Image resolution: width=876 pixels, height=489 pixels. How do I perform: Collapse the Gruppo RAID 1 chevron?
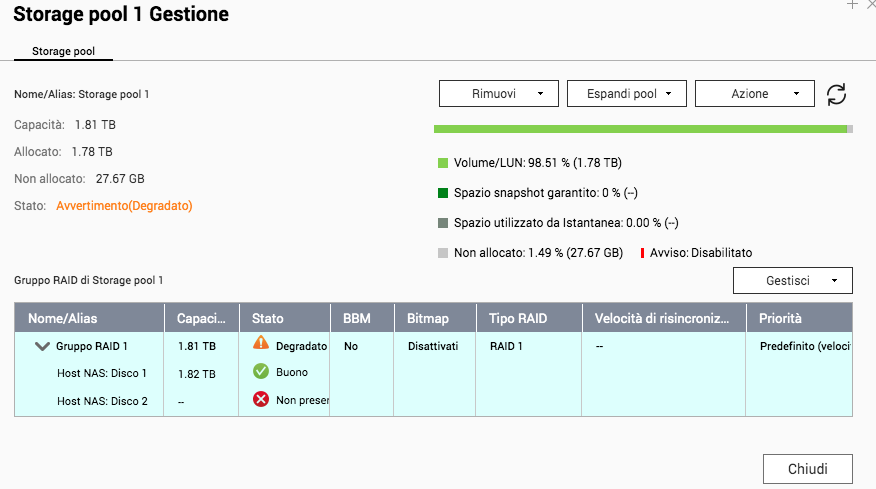42,346
